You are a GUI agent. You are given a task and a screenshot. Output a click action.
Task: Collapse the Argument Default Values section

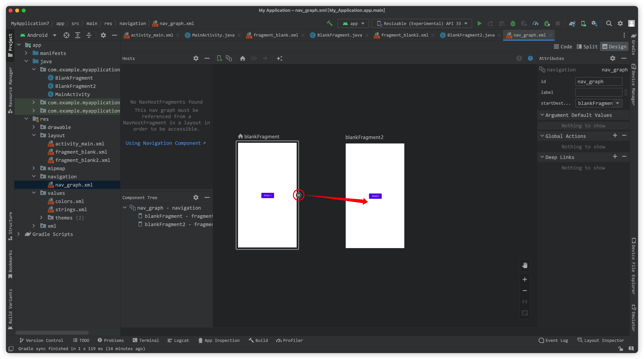542,115
